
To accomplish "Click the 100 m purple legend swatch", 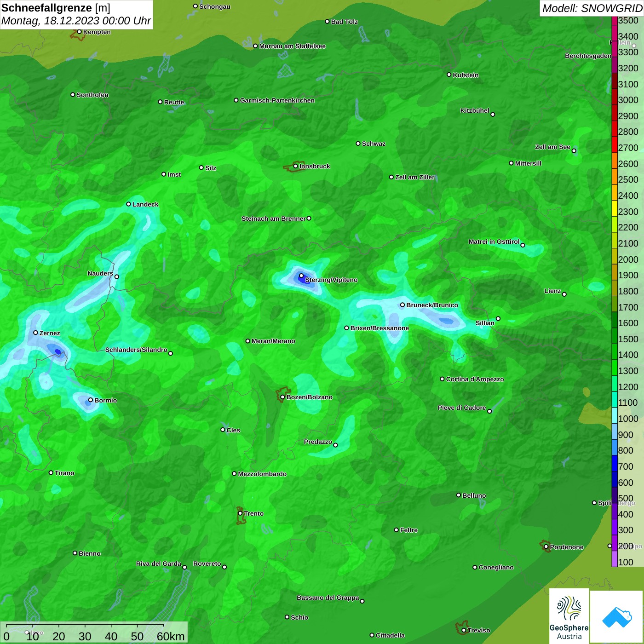I will (615, 559).
